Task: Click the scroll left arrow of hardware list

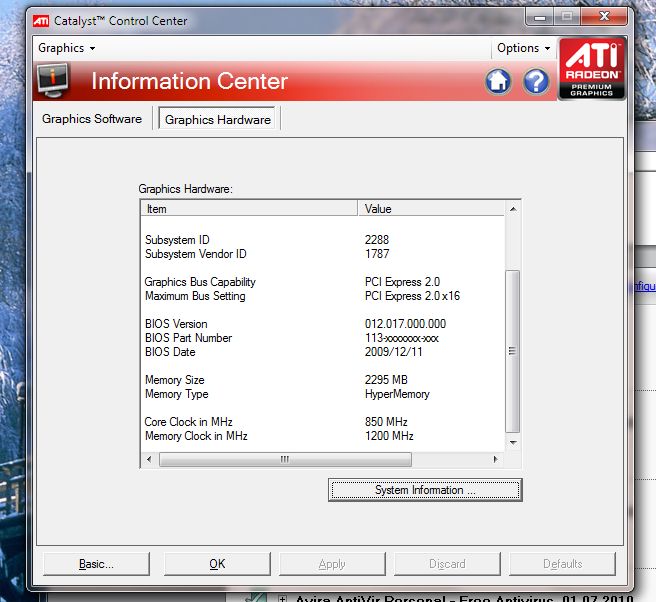Action: tap(149, 459)
